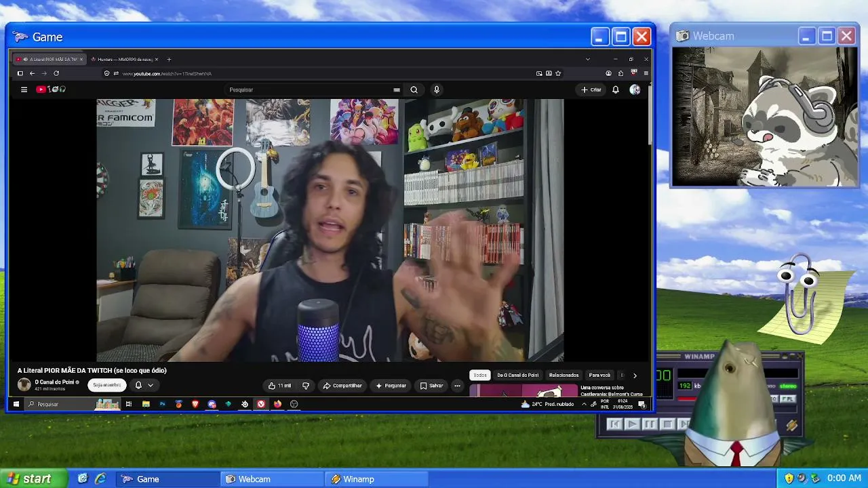Pause playback in Winamp
Screen dimensions: 868x488
click(x=649, y=424)
